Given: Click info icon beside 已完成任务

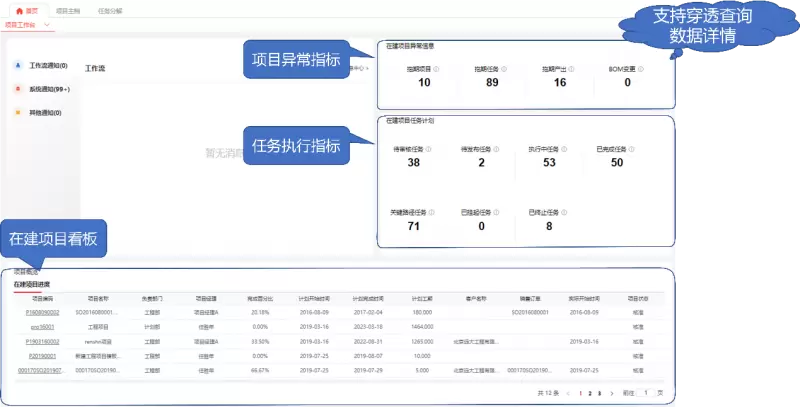Looking at the screenshot, I should pos(631,149).
